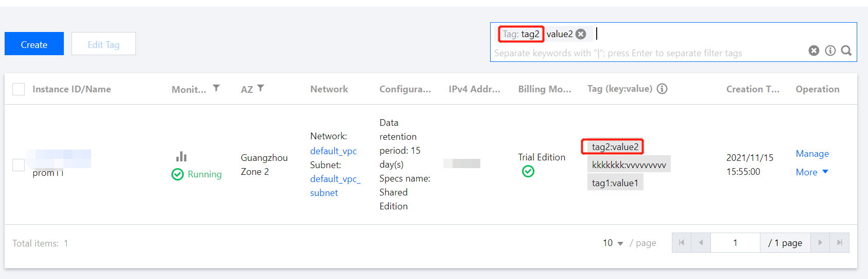This screenshot has height=279, width=868.
Task: Clear all search filters in search box
Action: (x=813, y=51)
